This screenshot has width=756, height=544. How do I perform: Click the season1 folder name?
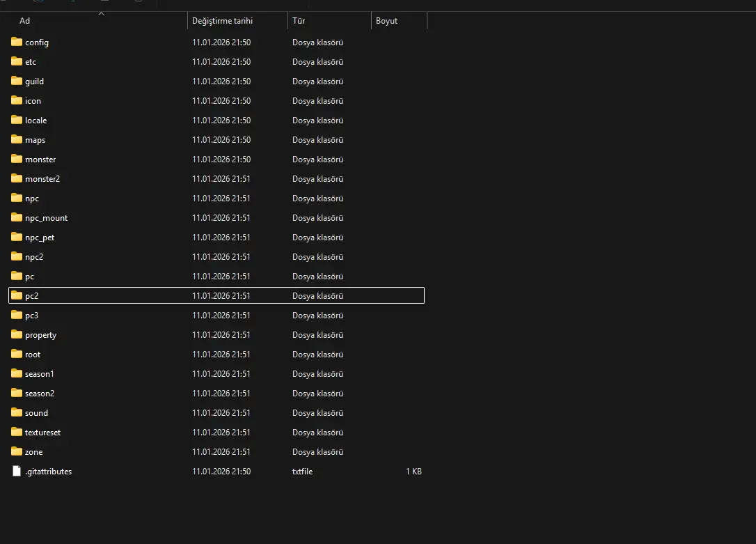(x=39, y=374)
